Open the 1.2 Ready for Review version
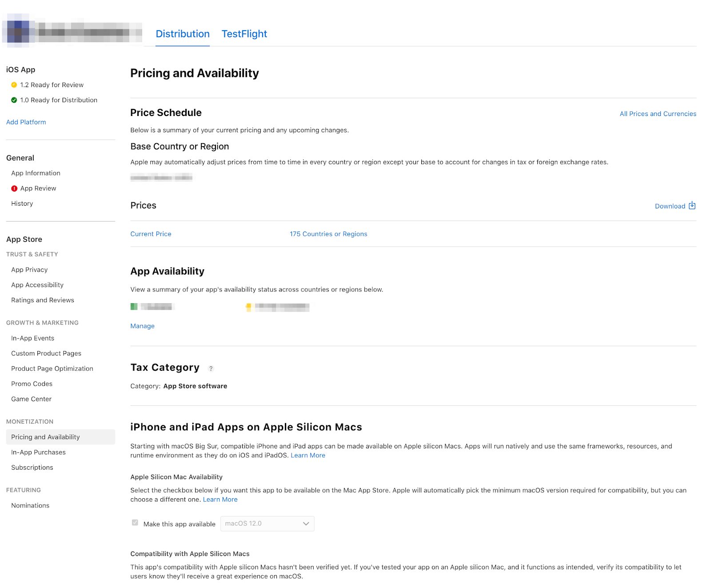Image resolution: width=711 pixels, height=588 pixels. 52,85
